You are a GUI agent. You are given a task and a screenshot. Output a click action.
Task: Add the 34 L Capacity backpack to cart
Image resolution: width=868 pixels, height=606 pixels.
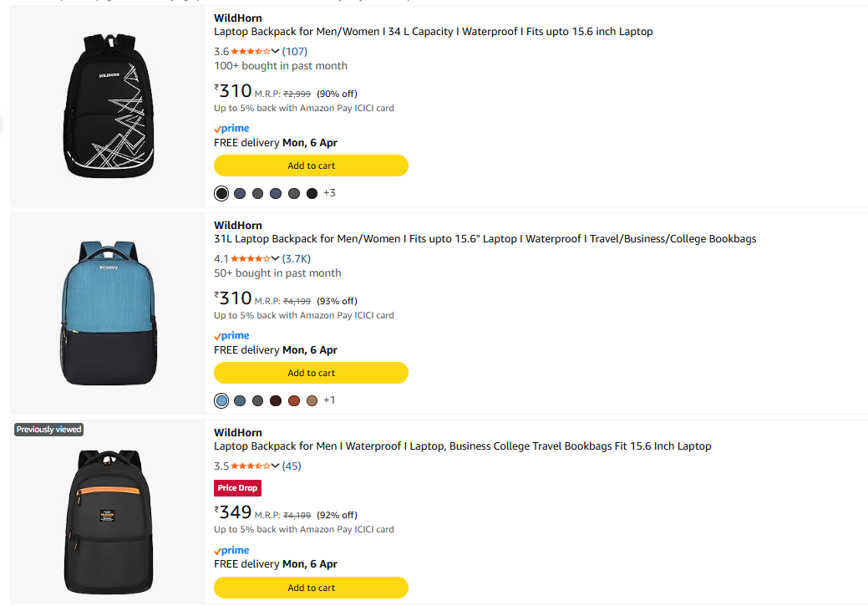(311, 166)
